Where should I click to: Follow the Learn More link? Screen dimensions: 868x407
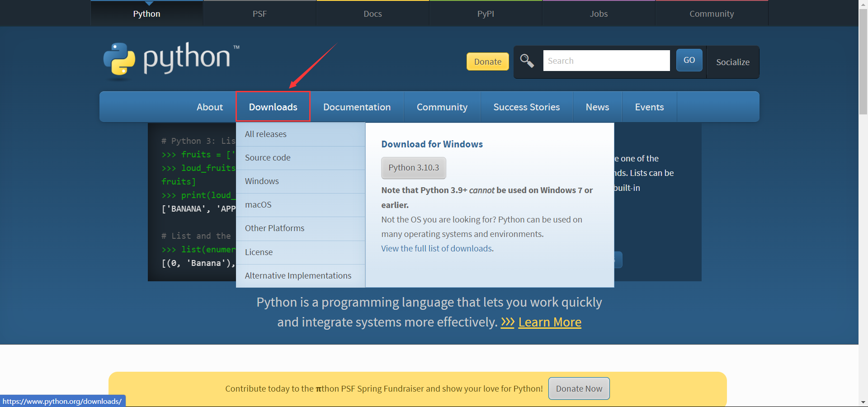550,322
